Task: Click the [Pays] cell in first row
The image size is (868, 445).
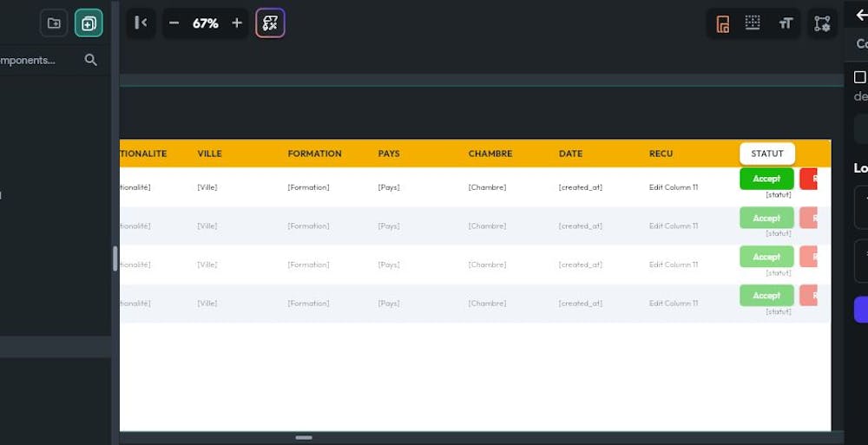Action: pos(389,187)
